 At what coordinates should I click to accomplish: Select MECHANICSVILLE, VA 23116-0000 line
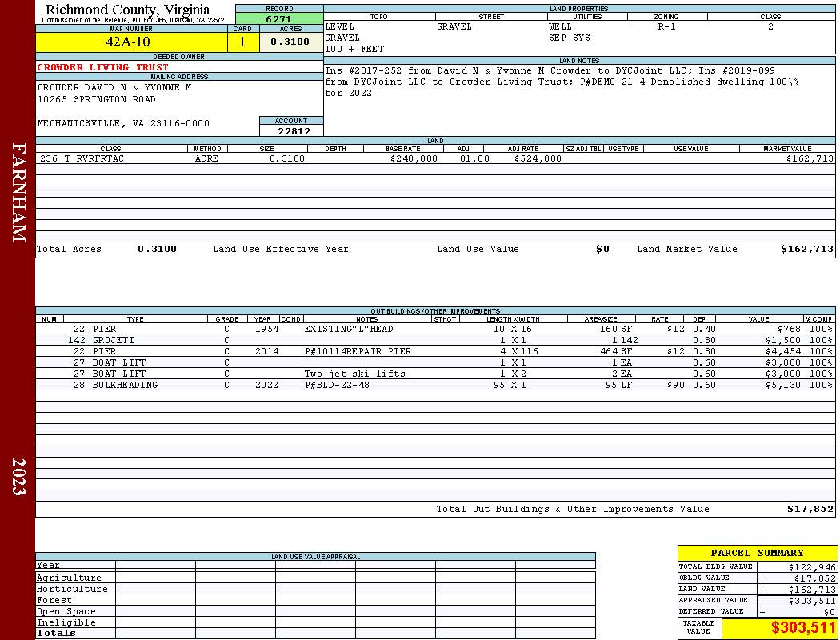click(123, 124)
